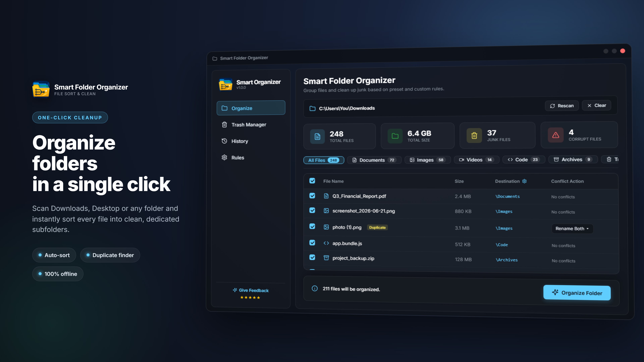The image size is (644, 362).
Task: Switch to the Images filter tab
Action: tap(427, 160)
